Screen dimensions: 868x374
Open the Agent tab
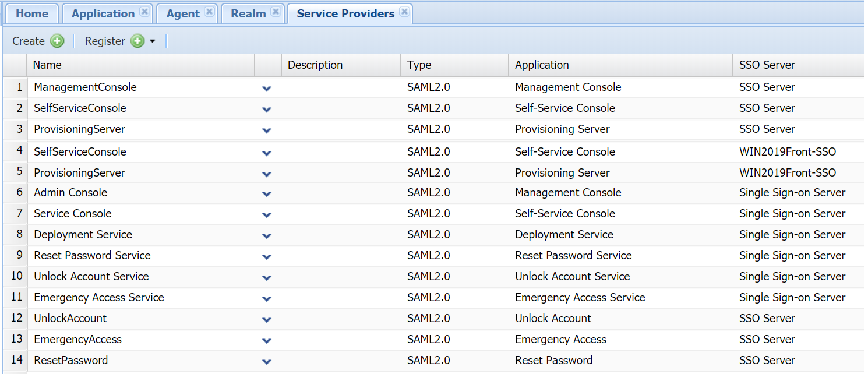tap(183, 13)
